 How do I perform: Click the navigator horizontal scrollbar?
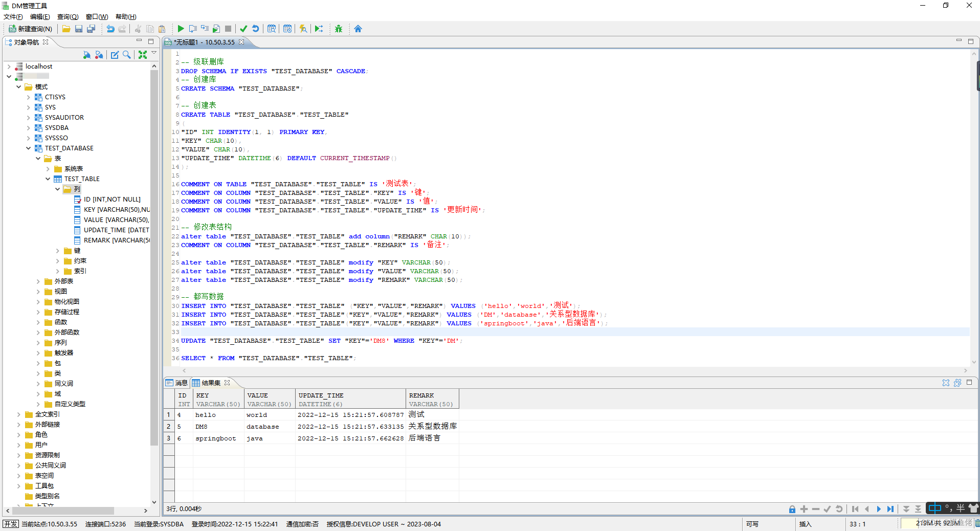tap(63, 511)
